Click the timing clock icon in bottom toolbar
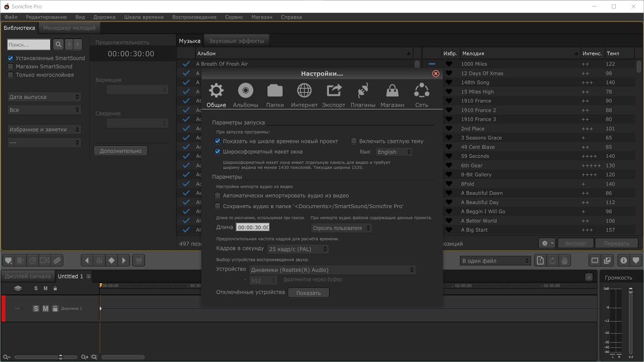 pos(33,260)
